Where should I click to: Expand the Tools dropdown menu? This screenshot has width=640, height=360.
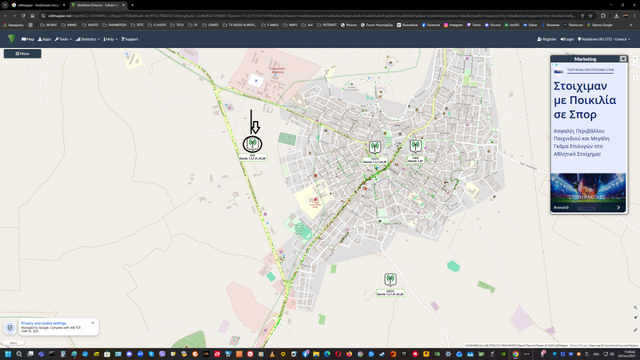click(63, 39)
